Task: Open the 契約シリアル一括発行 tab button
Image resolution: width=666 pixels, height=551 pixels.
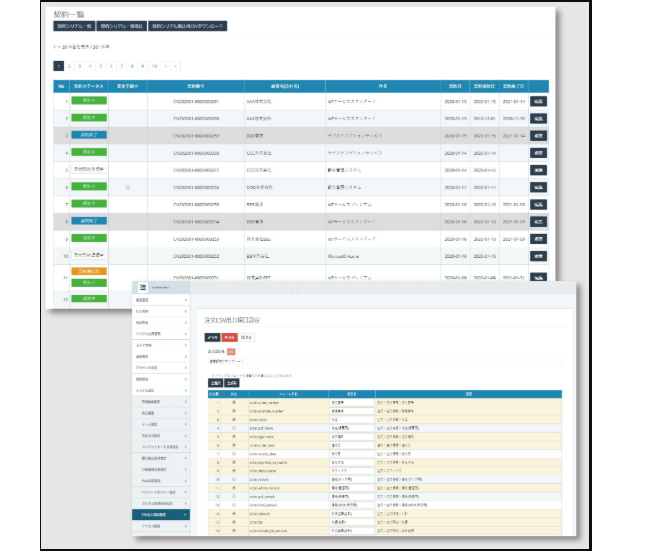Action: coord(122,26)
